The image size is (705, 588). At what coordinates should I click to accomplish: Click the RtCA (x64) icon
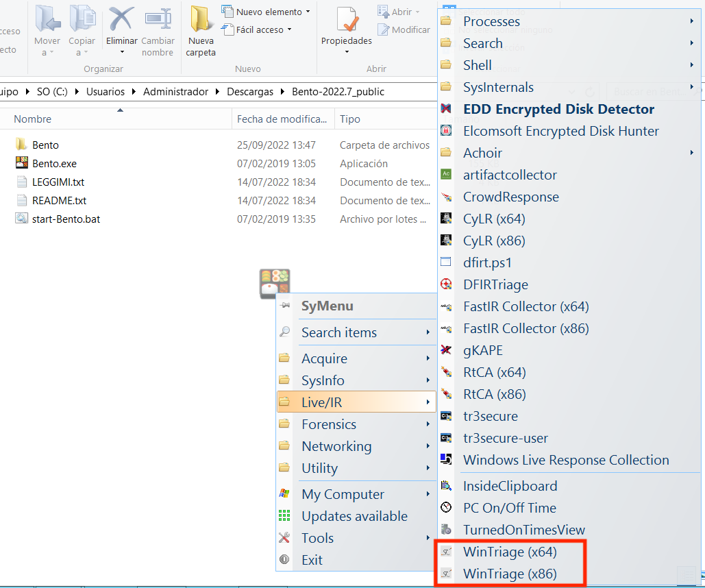446,371
